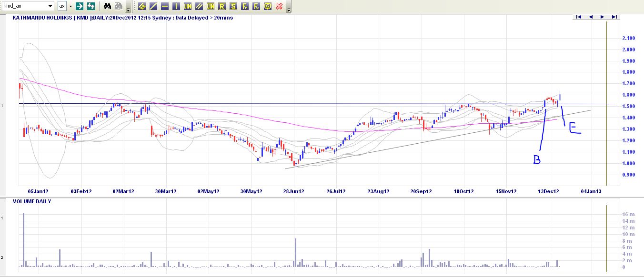Select the Fx Fibonacci tool
Image resolution: width=644 pixels, height=277 pixels.
[x=256, y=6]
